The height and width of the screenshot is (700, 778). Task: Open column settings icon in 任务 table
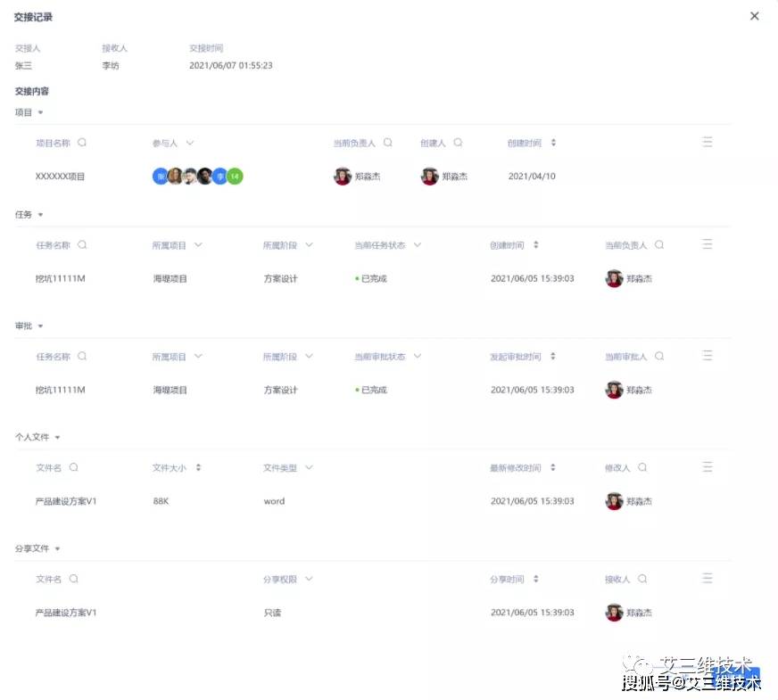708,243
